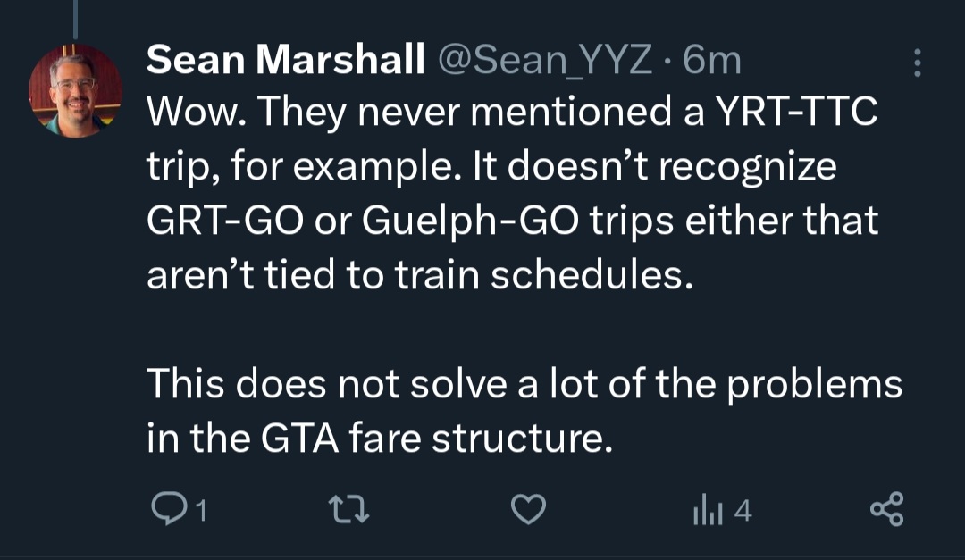This screenshot has height=560, width=965.
Task: Like the tweet with the heart icon
Action: point(527,510)
